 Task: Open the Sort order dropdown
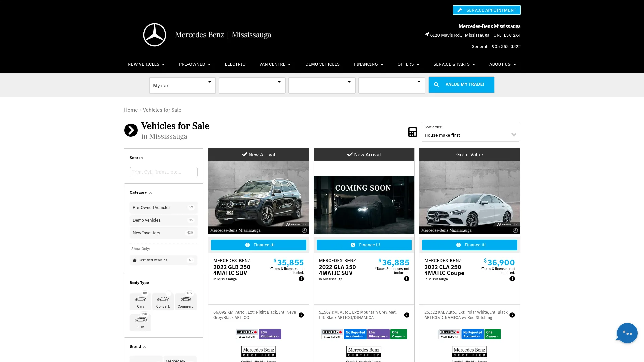pyautogui.click(x=470, y=132)
